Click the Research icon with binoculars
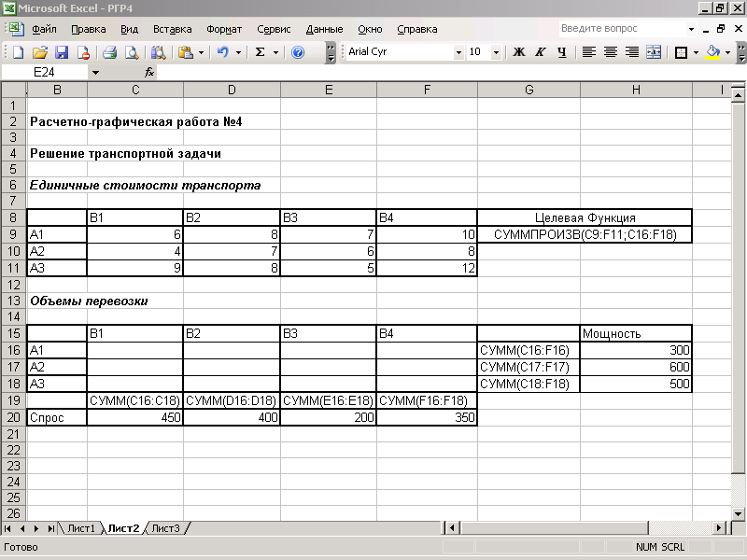The image size is (747, 560). [x=158, y=52]
